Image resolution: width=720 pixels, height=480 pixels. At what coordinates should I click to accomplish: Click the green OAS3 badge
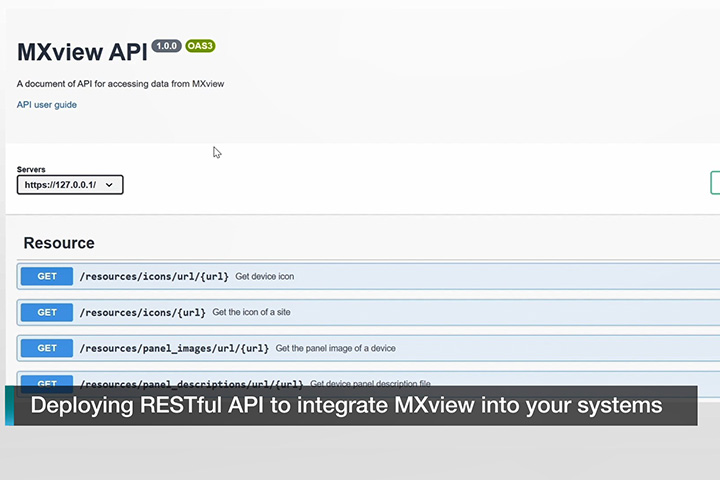pos(200,46)
